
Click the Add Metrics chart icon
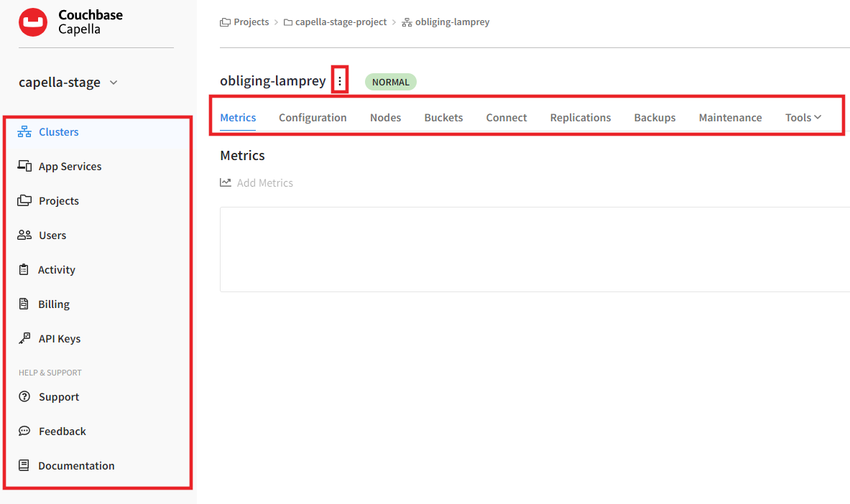click(226, 182)
